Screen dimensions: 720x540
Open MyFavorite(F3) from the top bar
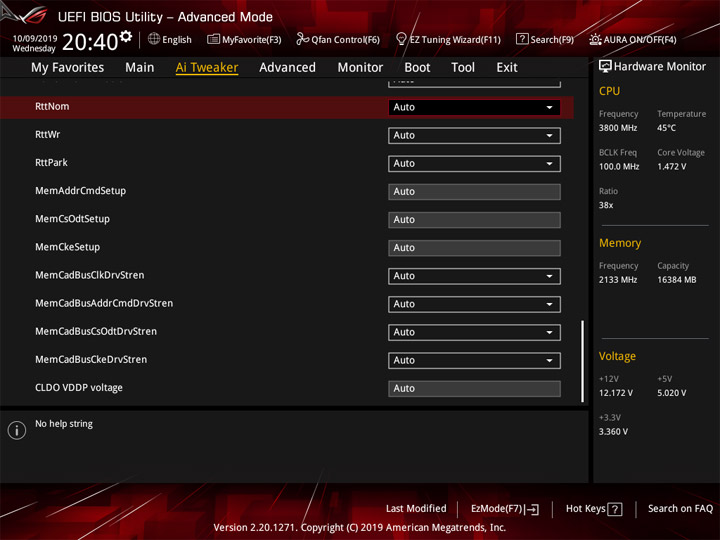pos(244,39)
